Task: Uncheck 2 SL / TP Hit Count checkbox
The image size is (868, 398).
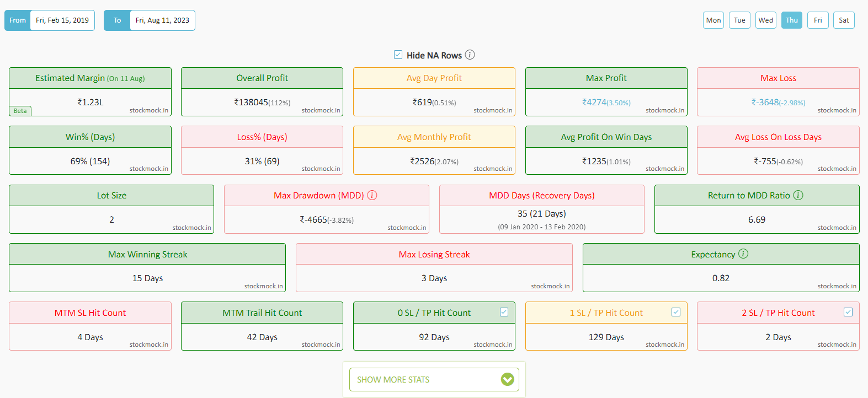Action: tap(848, 312)
